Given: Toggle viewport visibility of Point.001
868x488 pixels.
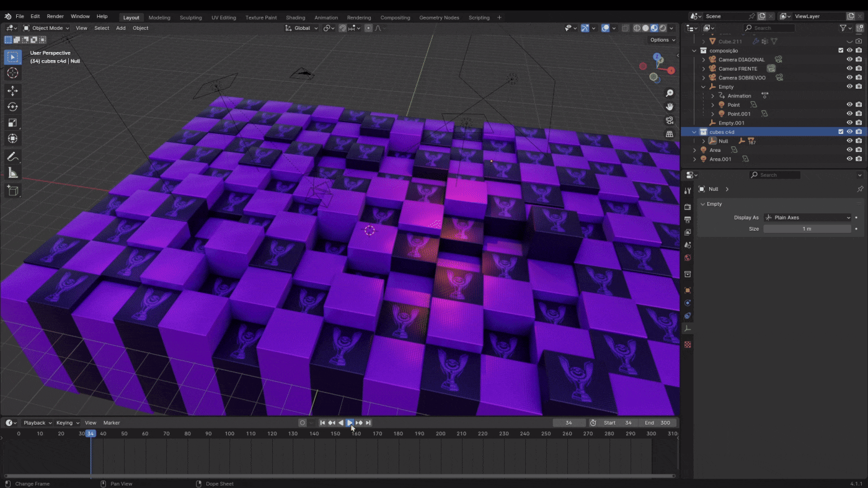Looking at the screenshot, I should pos(849,113).
